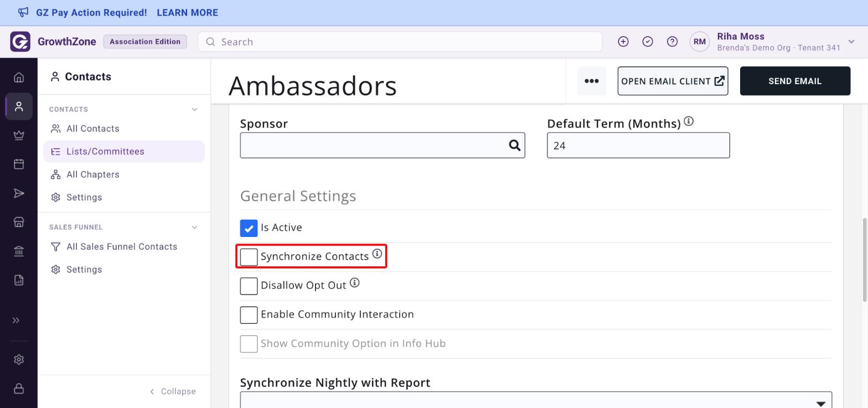Click the RM user avatar
The height and width of the screenshot is (408, 868).
(700, 42)
